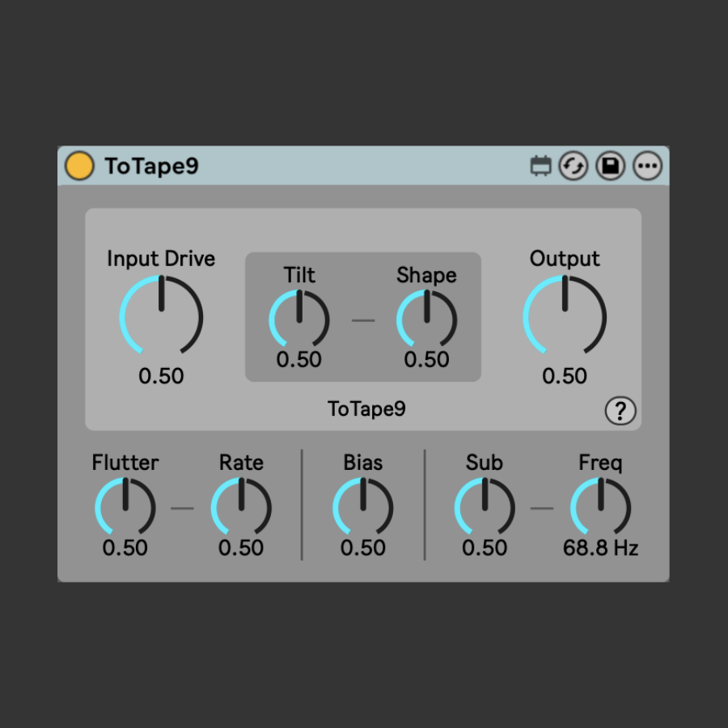Screen dimensions: 728x728
Task: Toggle the ToTape9 device activator button
Action: click(x=79, y=166)
